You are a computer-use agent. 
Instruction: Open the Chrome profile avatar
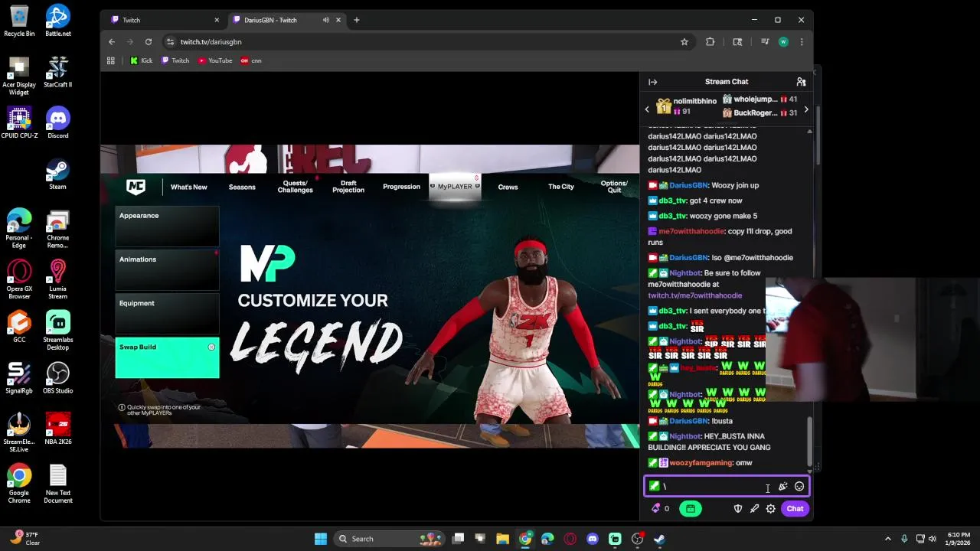click(783, 42)
